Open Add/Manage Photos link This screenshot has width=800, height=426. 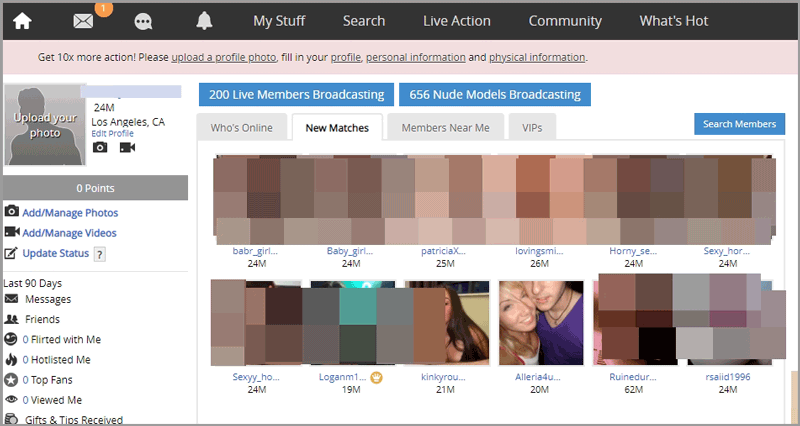(70, 212)
